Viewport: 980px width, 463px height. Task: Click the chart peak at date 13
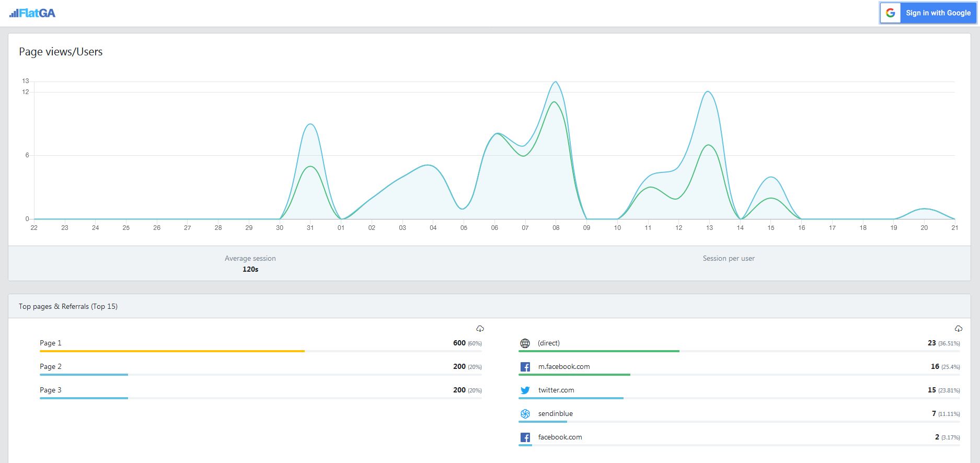(708, 92)
